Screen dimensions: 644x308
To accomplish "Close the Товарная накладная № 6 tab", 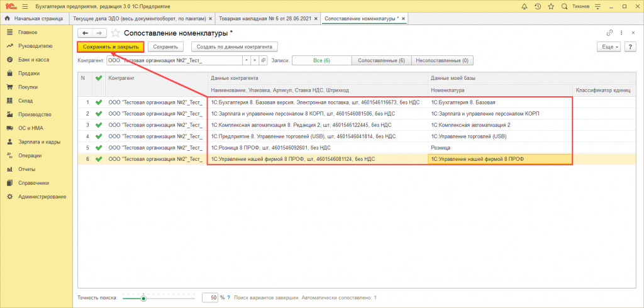I will [317, 19].
